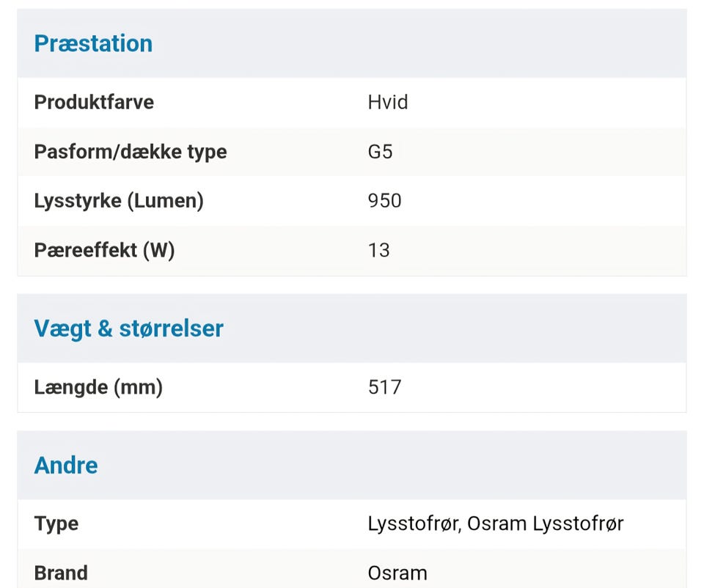Select the Type row label
The height and width of the screenshot is (588, 704).
point(56,523)
